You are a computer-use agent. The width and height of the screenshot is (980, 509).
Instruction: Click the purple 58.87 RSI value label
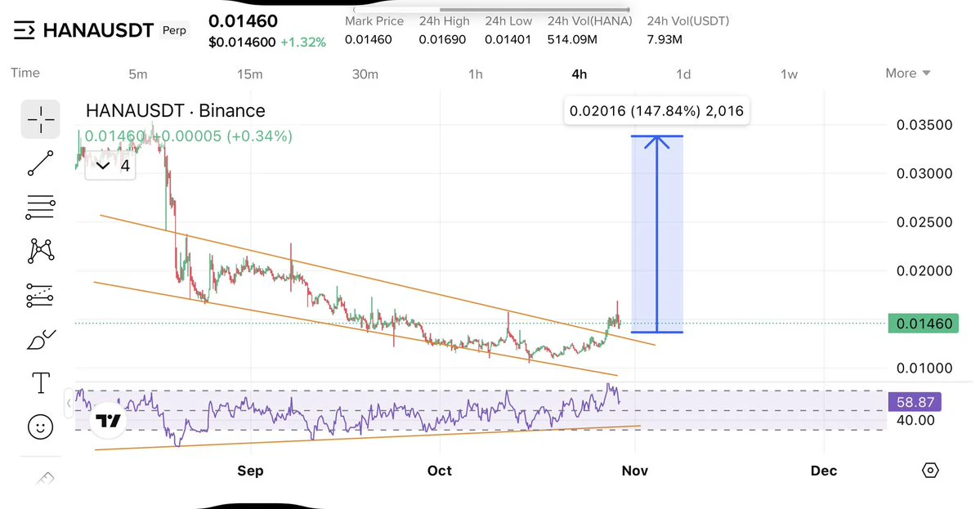[915, 402]
